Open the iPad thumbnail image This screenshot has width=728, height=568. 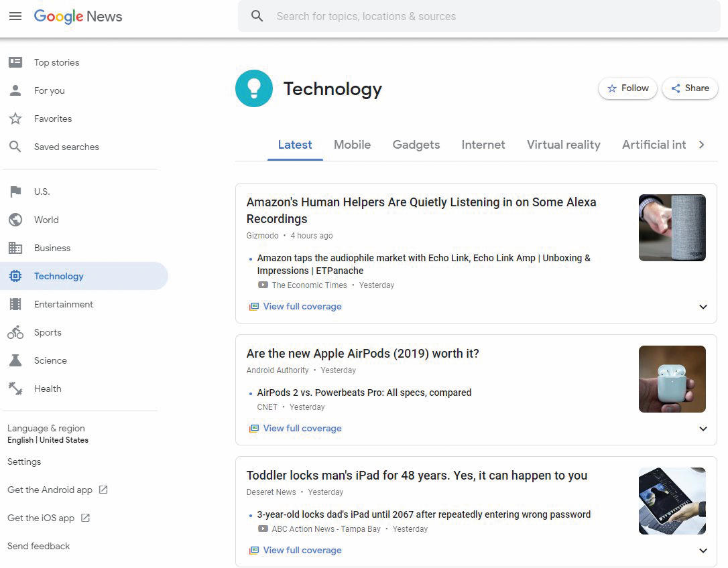[x=672, y=501]
